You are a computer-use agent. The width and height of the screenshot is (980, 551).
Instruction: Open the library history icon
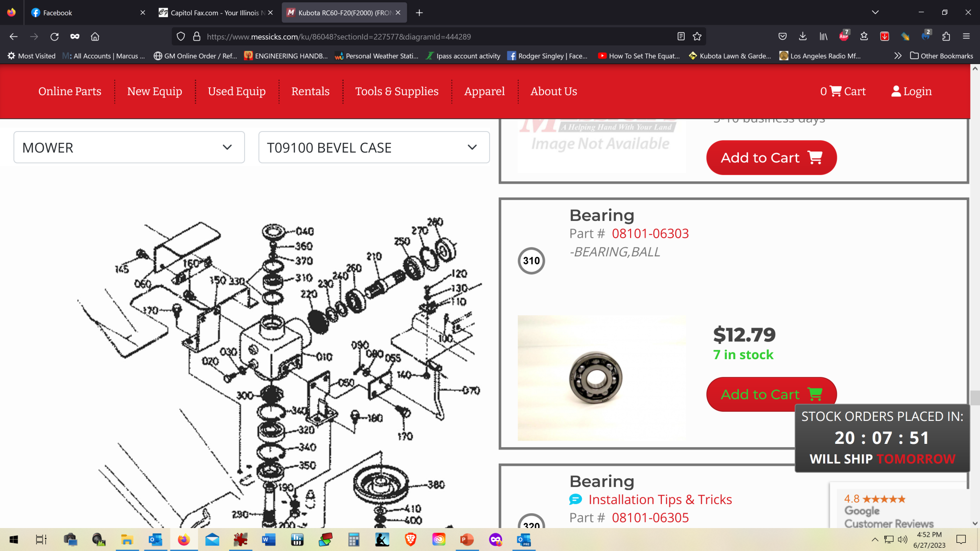click(x=824, y=36)
